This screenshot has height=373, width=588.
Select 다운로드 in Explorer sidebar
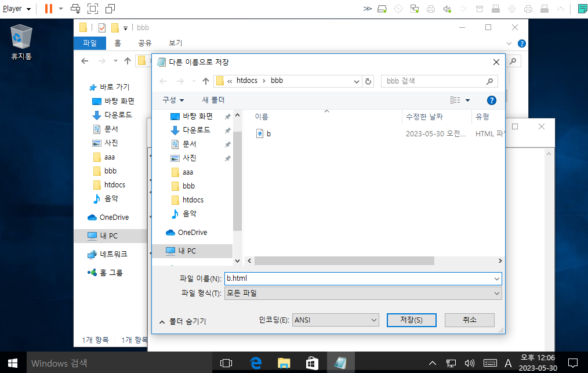point(112,115)
